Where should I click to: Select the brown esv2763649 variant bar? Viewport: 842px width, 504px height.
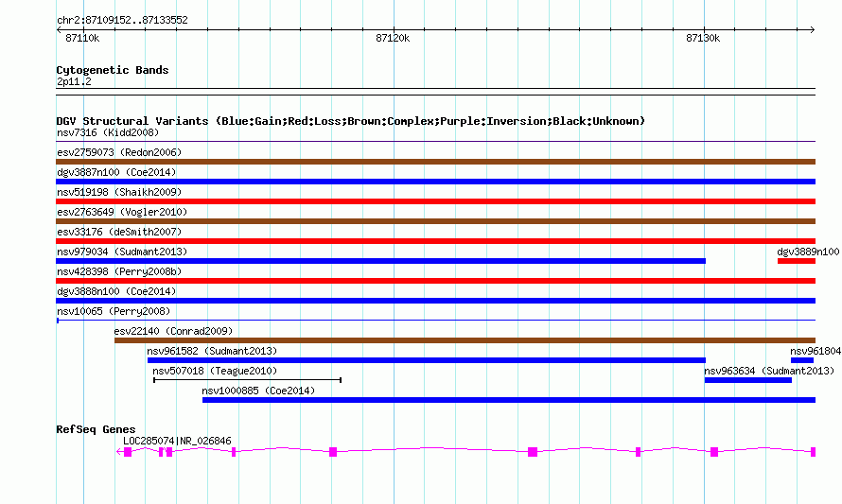[x=435, y=221]
